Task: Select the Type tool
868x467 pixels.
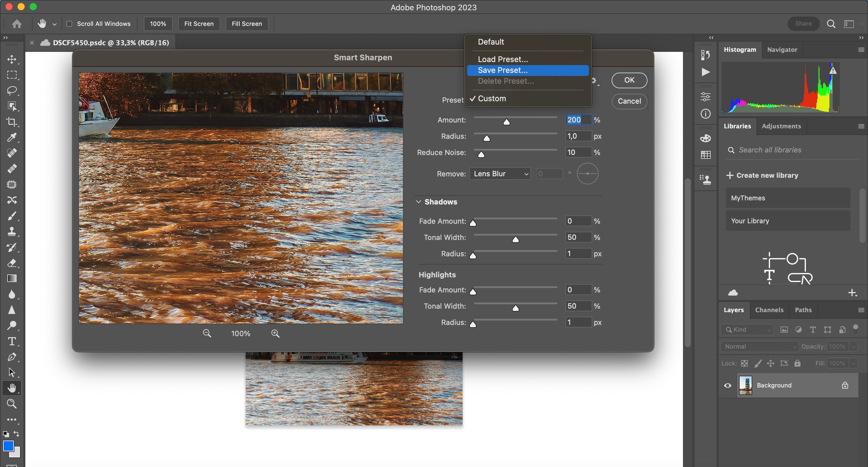Action: pyautogui.click(x=12, y=341)
